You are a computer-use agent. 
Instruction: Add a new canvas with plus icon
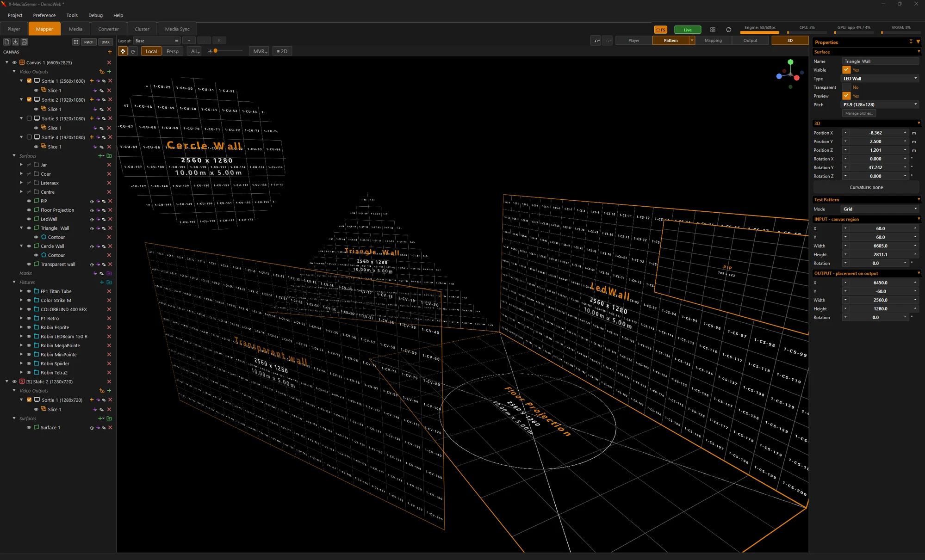pos(110,52)
